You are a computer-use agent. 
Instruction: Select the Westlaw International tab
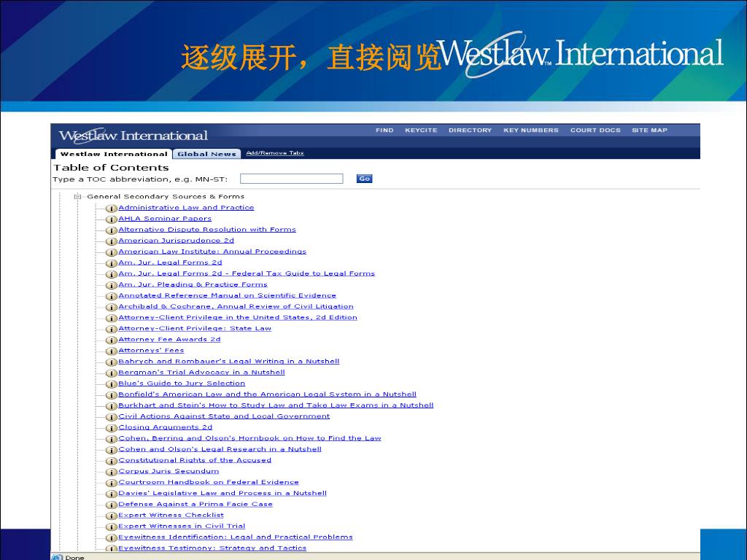(x=113, y=154)
